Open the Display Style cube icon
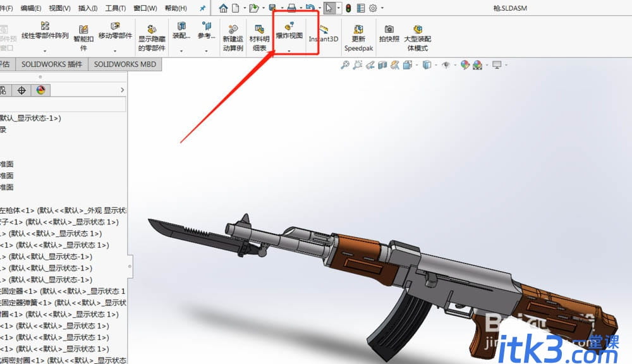This screenshot has height=364, width=632. [427, 65]
